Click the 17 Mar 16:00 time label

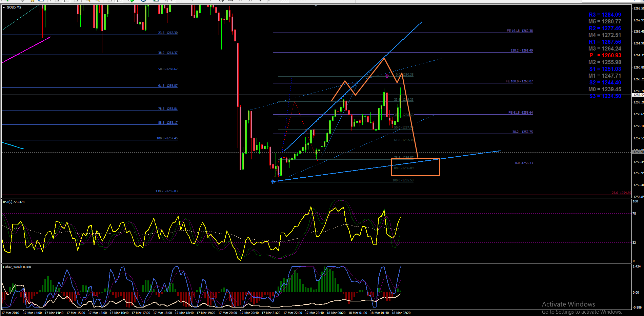click(98, 313)
